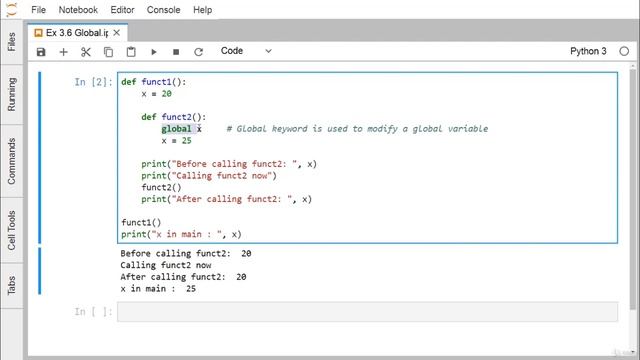Click the Python 3 kernel name

point(588,51)
